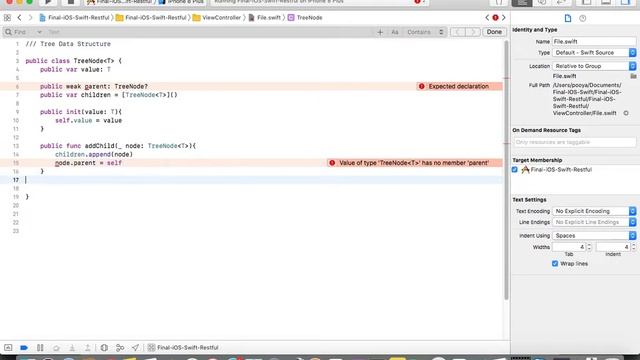Select Final-iOS-Swift-Restful process in debug bar
The image size is (640, 360).
[183, 348]
